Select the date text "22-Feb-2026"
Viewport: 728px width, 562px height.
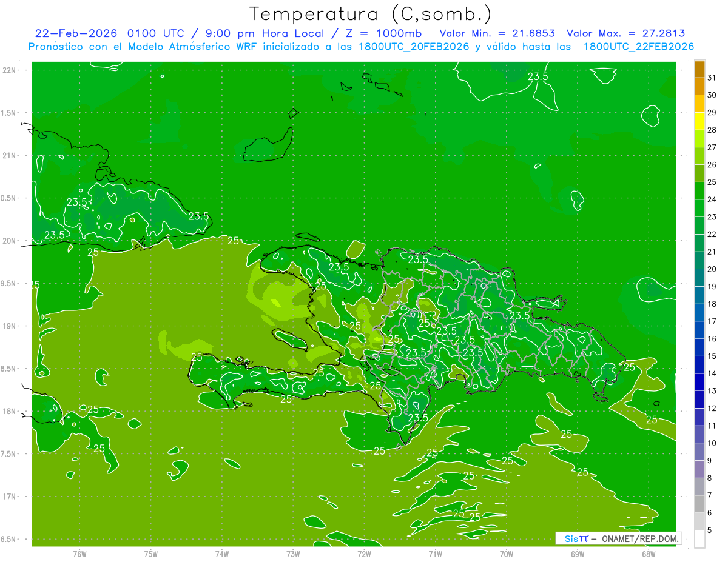coord(77,33)
